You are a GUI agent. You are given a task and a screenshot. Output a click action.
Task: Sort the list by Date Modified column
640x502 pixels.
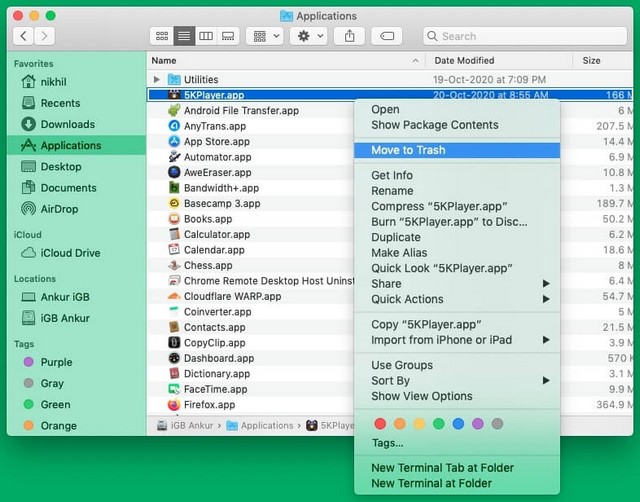coord(462,61)
